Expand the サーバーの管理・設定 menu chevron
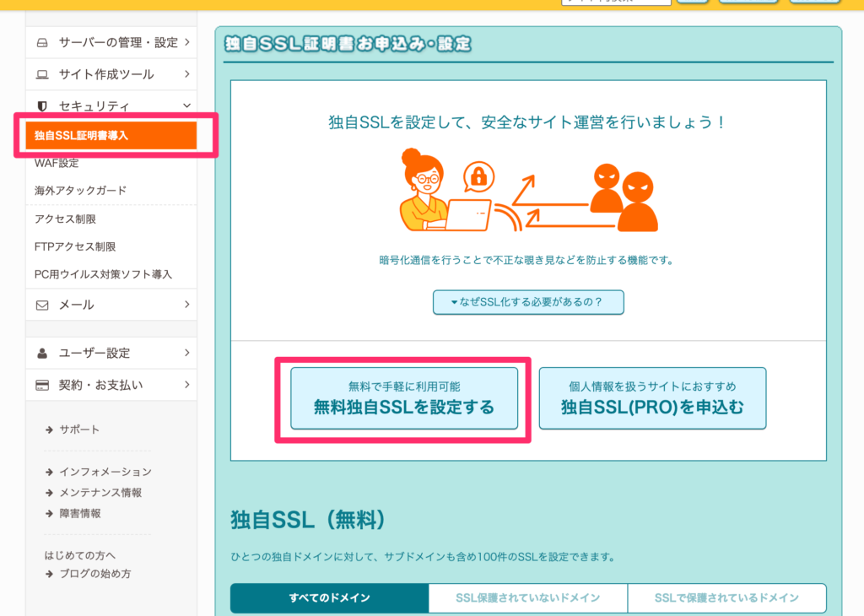 point(186,41)
